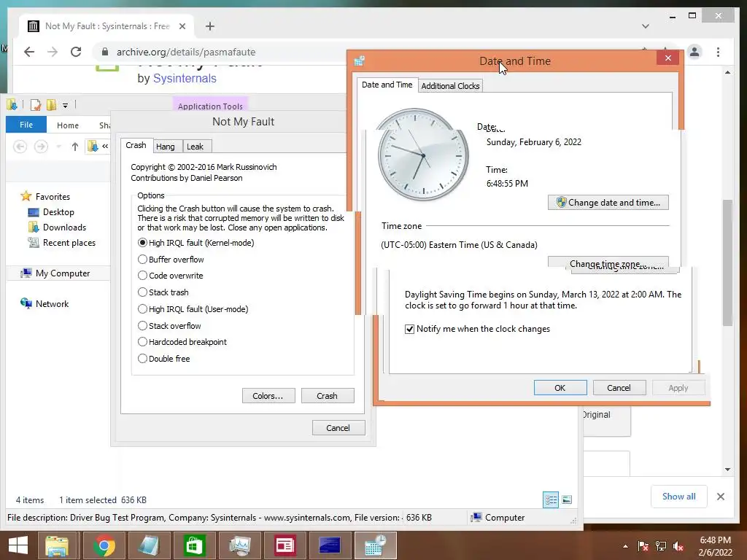Image resolution: width=747 pixels, height=560 pixels.
Task: Click the muted volume tray icon
Action: 678,546
